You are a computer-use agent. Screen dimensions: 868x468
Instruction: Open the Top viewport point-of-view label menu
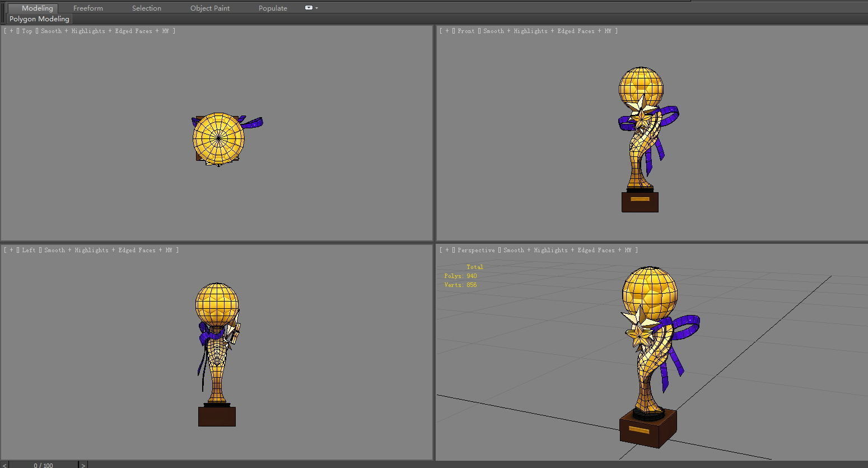coord(27,31)
